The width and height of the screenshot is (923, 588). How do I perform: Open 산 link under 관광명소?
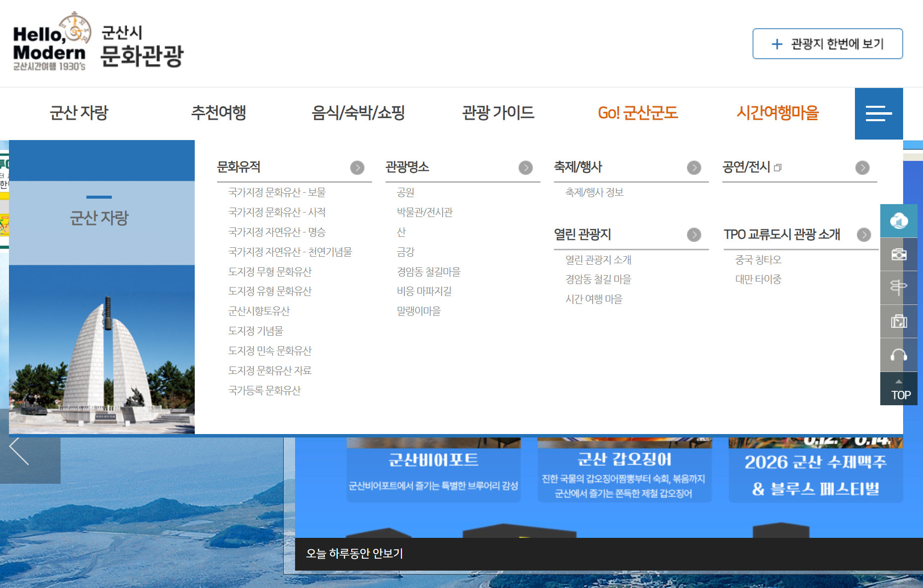tap(401, 232)
